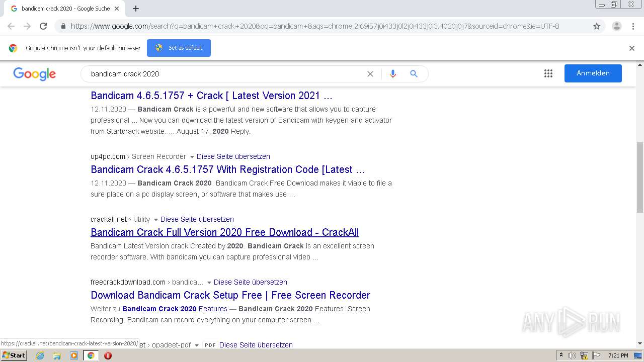
Task: Reload the page with the refresh icon
Action: [43, 26]
